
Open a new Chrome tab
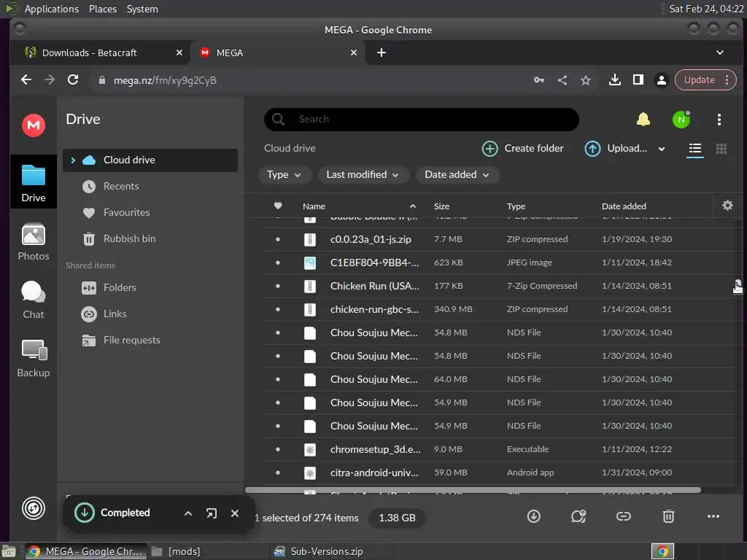[x=382, y=52]
